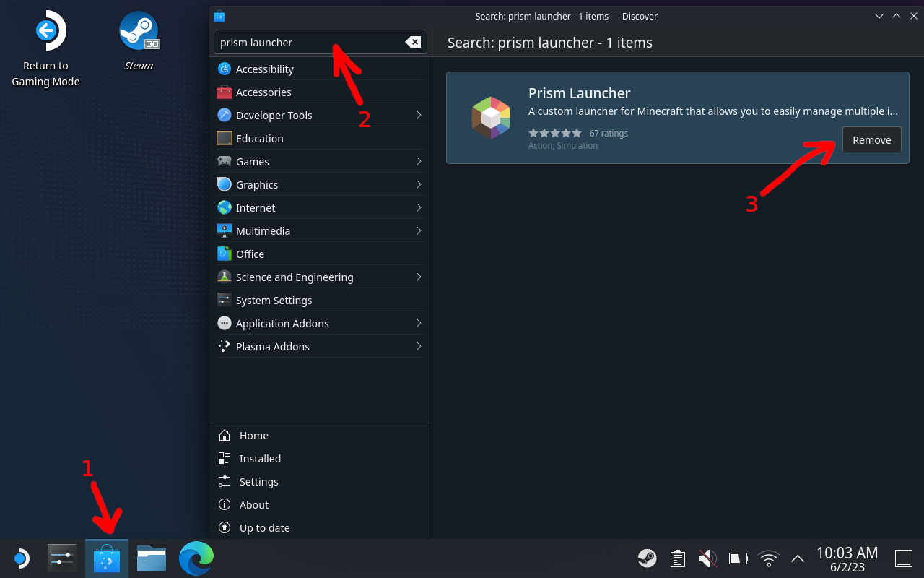Click the Science and Engineering icon
Viewport: 924px width, 578px height.
click(225, 277)
